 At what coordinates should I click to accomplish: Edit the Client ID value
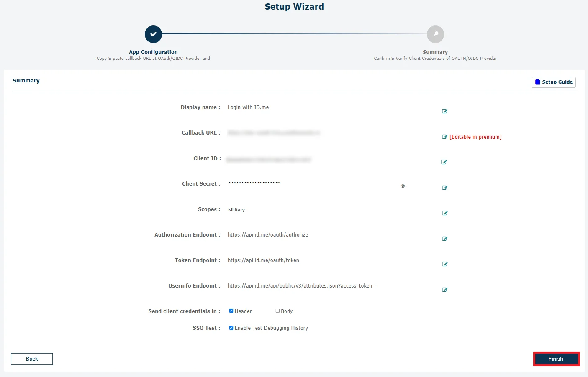point(444,162)
